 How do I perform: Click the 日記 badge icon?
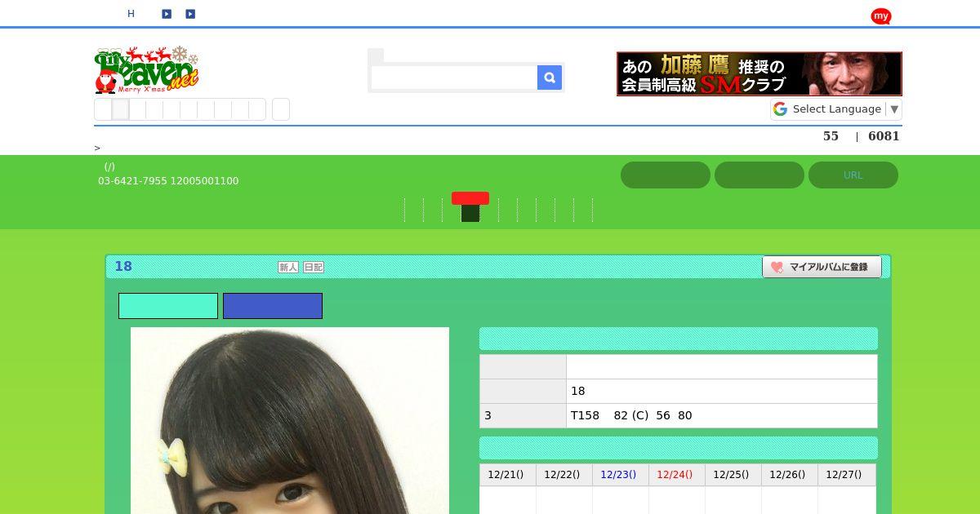pos(314,267)
